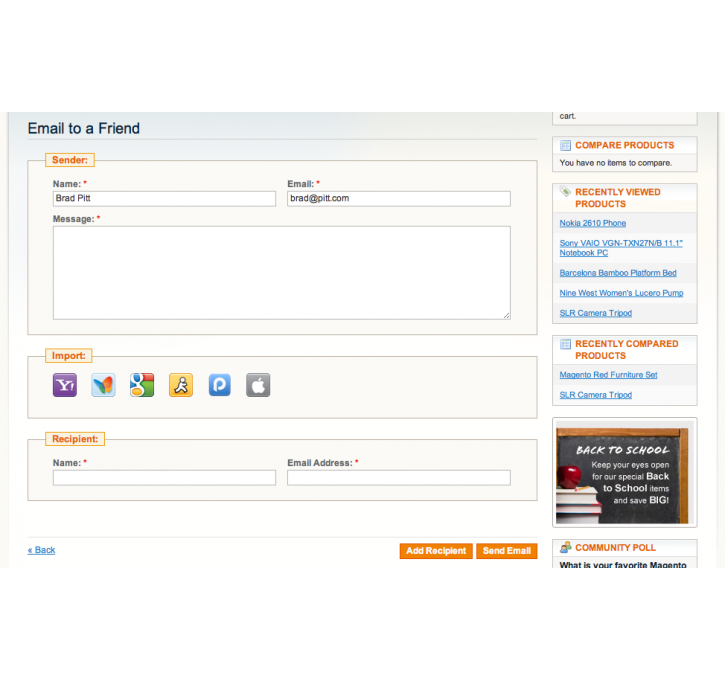Click inside the Message text area
Viewport: 725px width, 680px height.
[282, 273]
